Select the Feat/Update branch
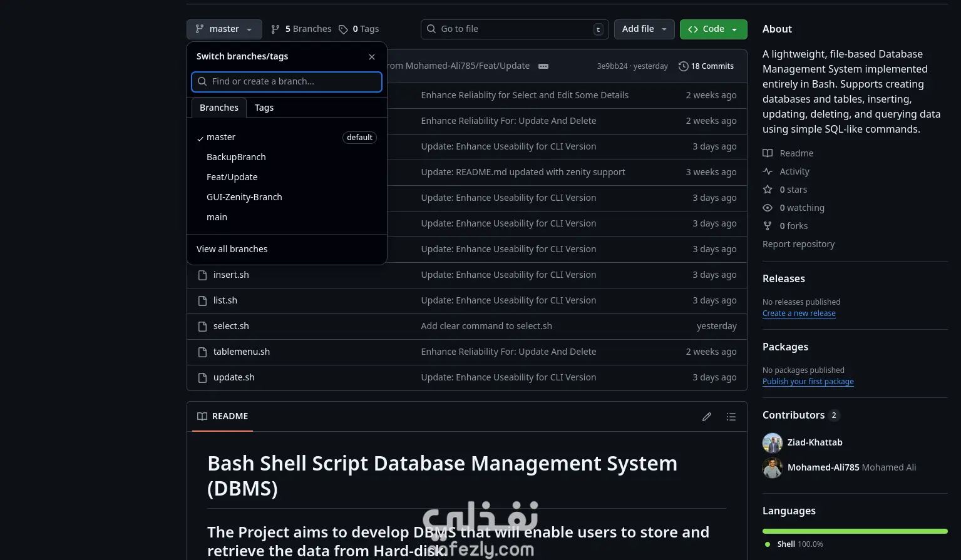Image resolution: width=961 pixels, height=560 pixels. pyautogui.click(x=287, y=177)
